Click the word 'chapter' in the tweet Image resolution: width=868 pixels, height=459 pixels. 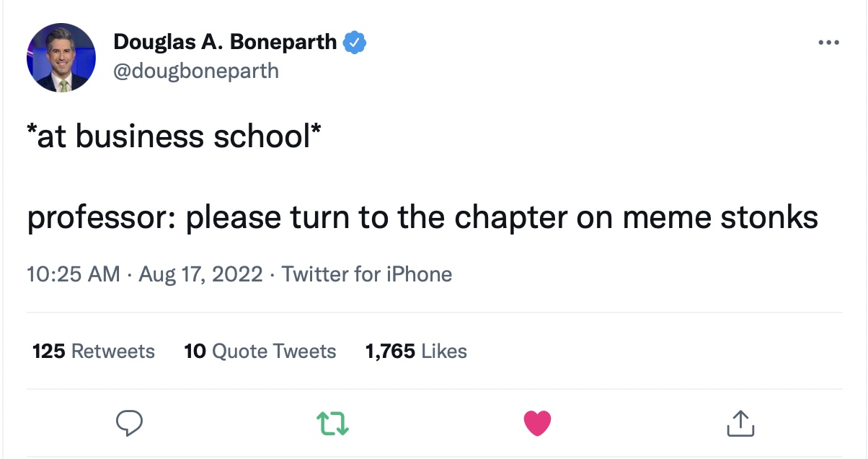[511, 218]
